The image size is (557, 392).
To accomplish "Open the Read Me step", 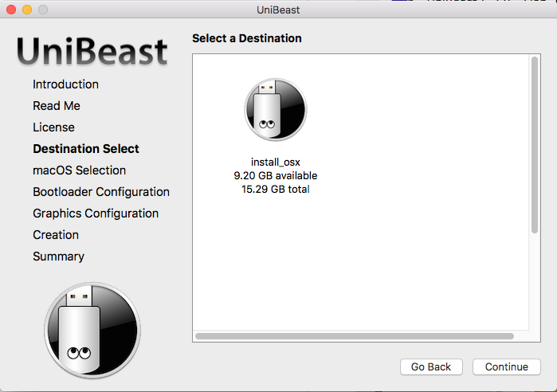I will coord(57,106).
